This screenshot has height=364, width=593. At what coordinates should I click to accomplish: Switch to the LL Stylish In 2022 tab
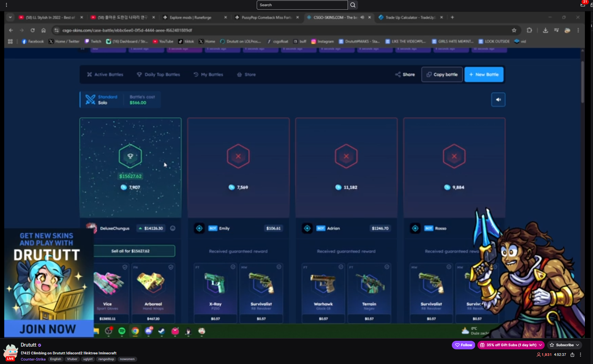(51, 17)
